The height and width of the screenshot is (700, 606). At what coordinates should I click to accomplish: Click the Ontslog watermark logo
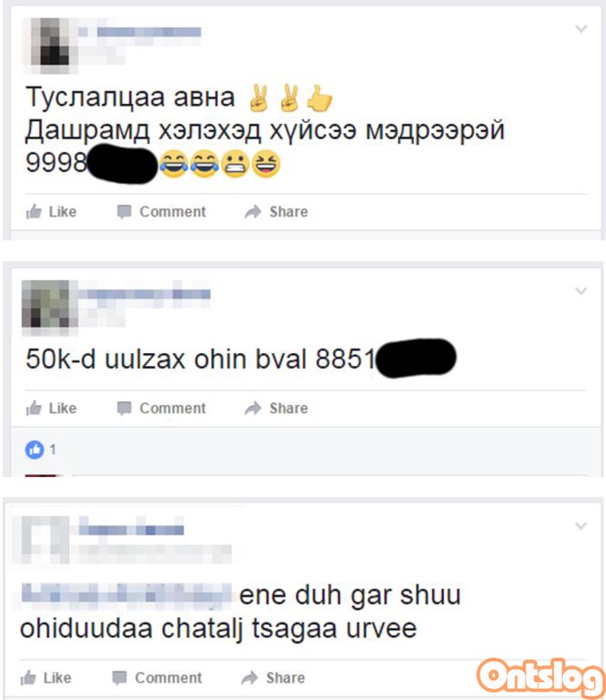[541, 678]
